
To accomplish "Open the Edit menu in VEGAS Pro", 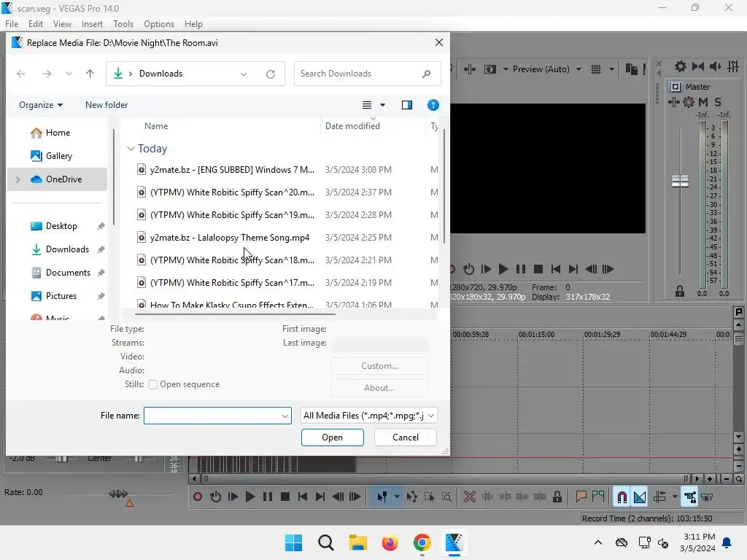I will [36, 24].
